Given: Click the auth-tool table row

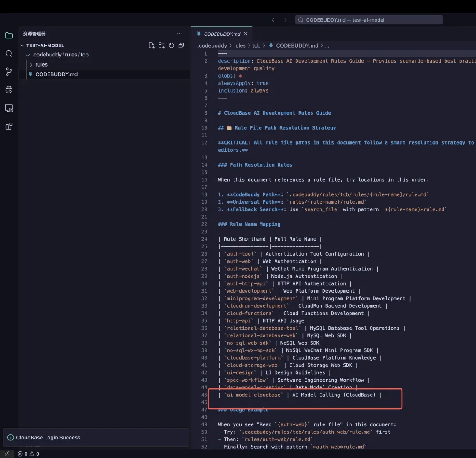Looking at the screenshot, I should [294, 254].
